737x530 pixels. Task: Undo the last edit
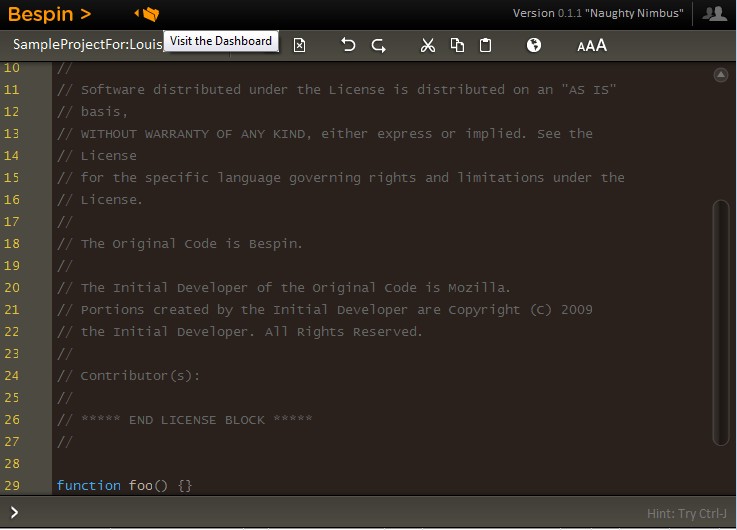point(348,45)
